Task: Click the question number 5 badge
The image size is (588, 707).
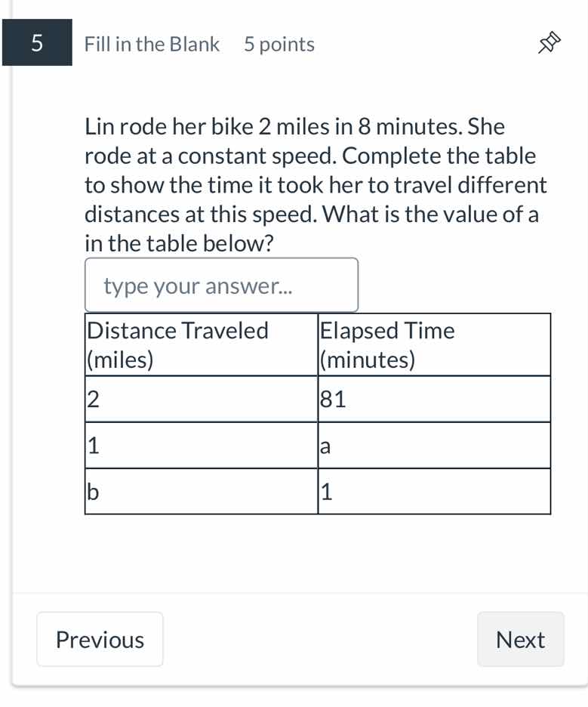Action: pyautogui.click(x=37, y=43)
